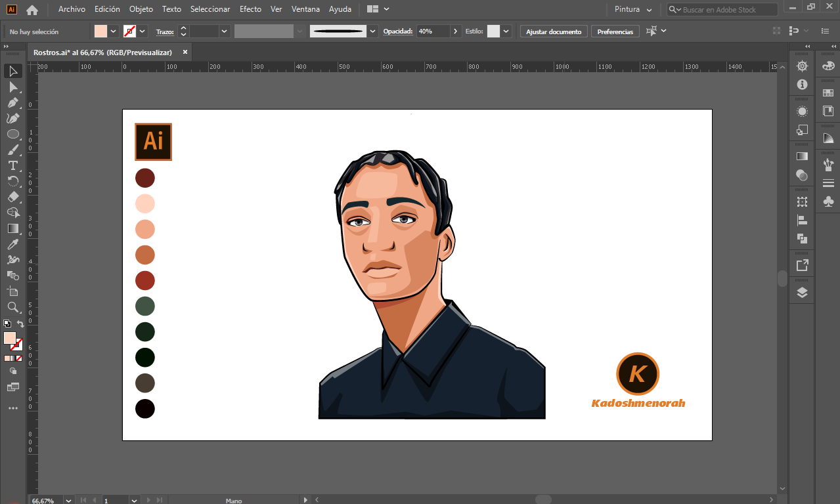Click the fill color swatch in control bar

tap(100, 31)
